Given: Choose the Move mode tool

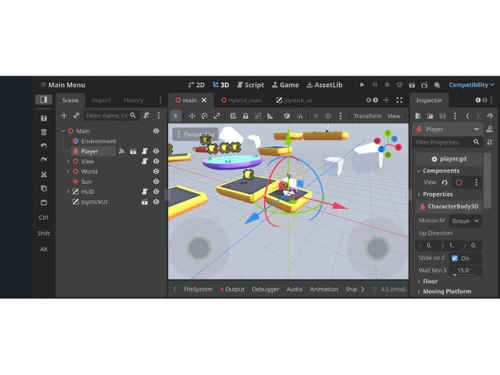Looking at the screenshot, I should [x=192, y=116].
